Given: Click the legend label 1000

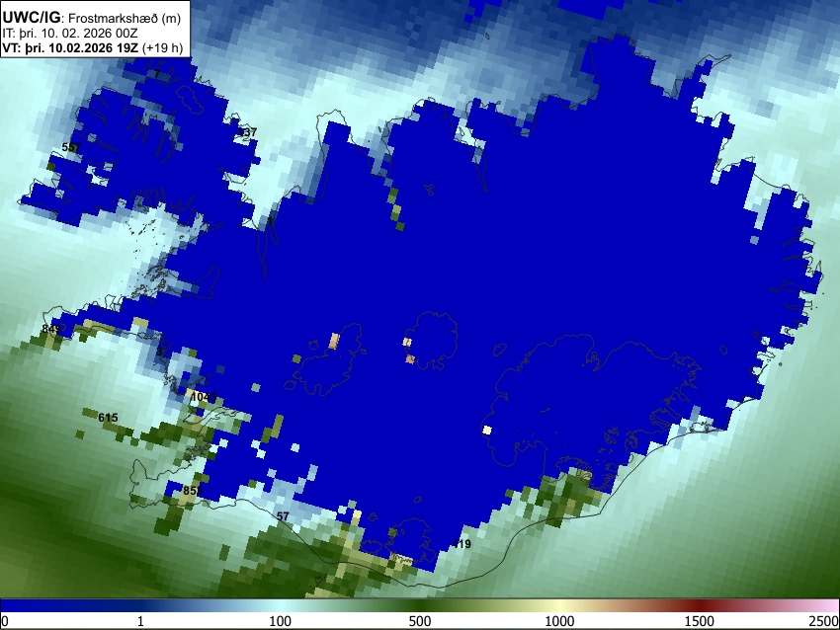Looking at the screenshot, I should coord(559,621).
